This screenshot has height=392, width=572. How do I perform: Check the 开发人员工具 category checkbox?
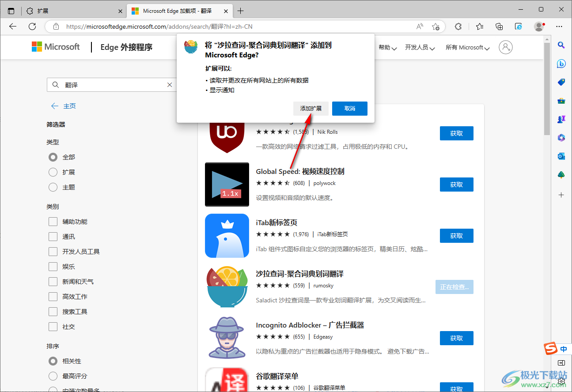pyautogui.click(x=53, y=252)
